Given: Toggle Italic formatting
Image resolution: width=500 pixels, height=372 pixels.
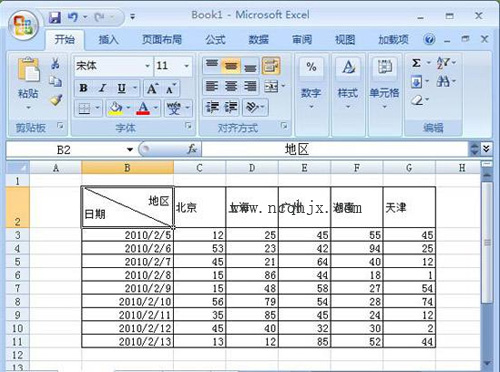Looking at the screenshot, I should 102,88.
